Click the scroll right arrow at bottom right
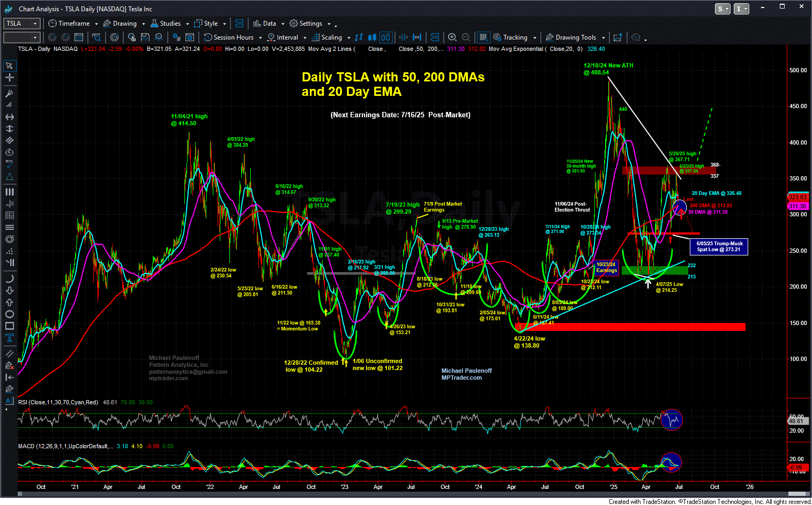 click(x=807, y=494)
